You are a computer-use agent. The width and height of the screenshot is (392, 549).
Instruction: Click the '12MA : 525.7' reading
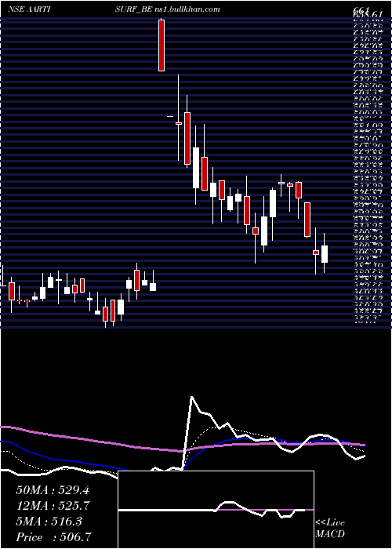point(53,505)
